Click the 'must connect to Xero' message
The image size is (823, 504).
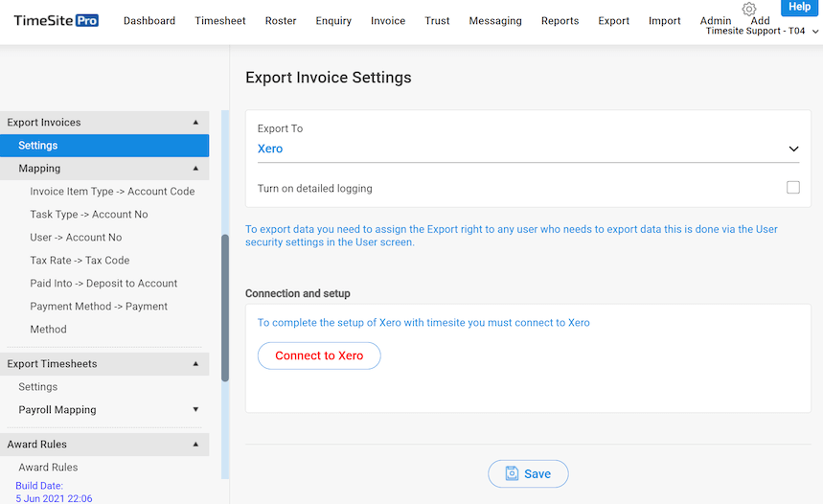[x=423, y=323]
